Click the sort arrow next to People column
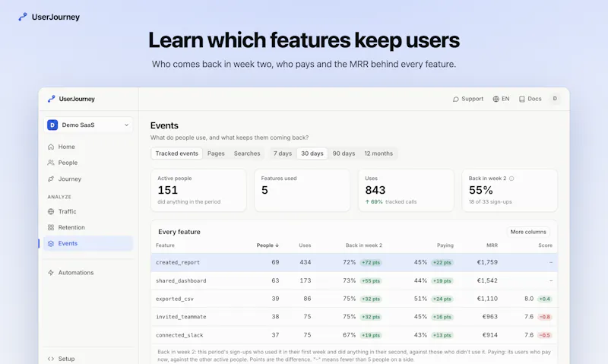 coord(277,245)
